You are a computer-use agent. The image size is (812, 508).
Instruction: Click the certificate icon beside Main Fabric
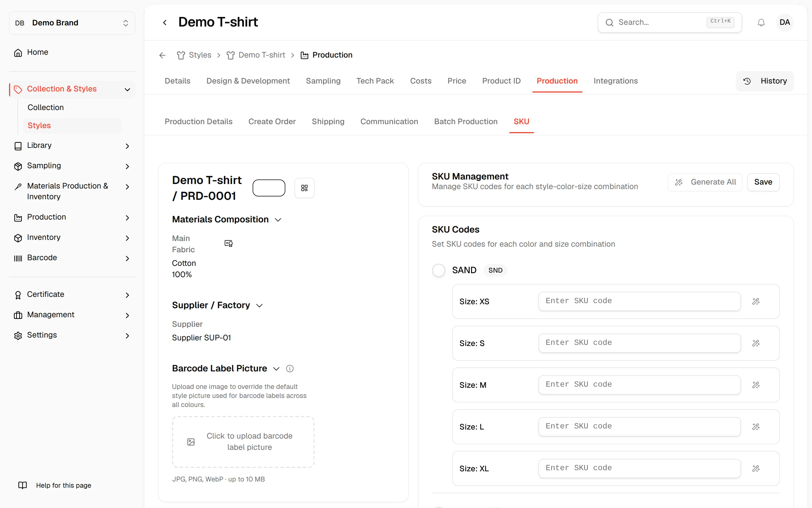pos(228,244)
